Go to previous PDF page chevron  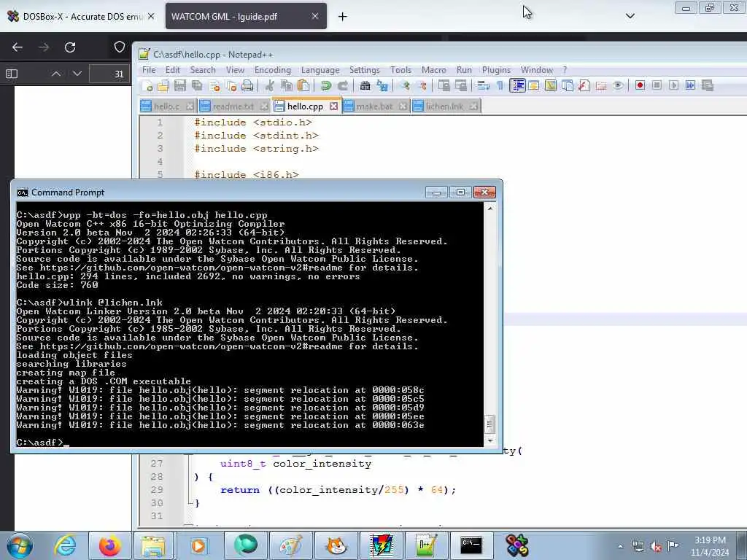(55, 74)
